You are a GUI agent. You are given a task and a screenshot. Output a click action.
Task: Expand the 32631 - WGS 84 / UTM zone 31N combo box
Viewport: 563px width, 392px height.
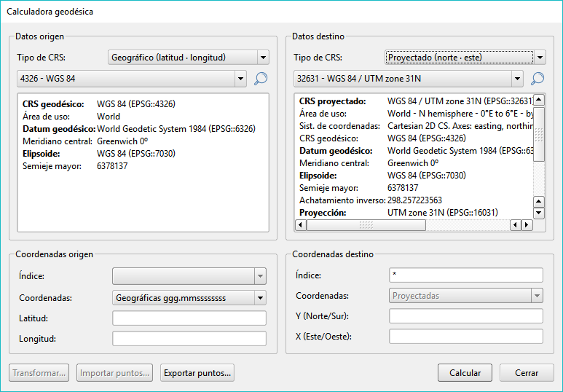tap(409, 79)
